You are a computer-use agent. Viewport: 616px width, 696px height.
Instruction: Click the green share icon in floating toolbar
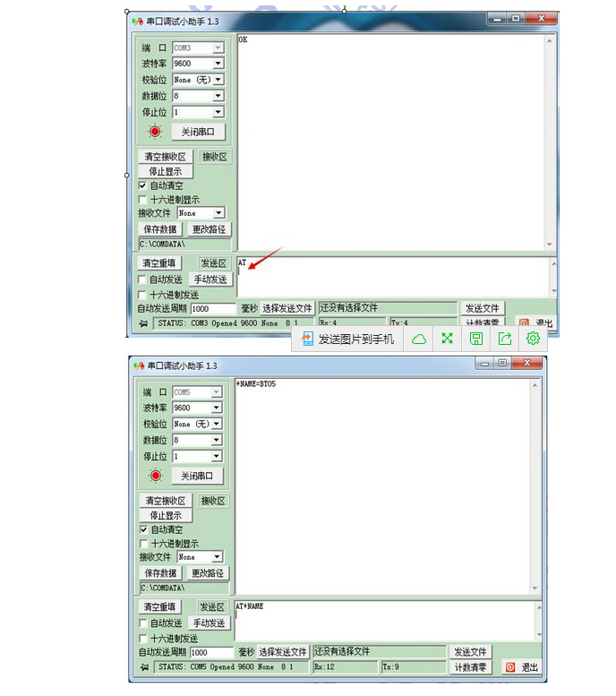coord(505,339)
